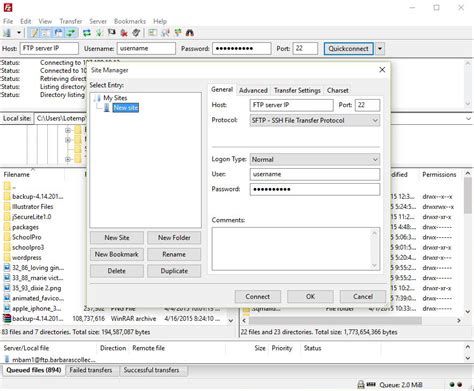Click the New Bookmark button
The height and width of the screenshot is (391, 474).
coord(117,254)
